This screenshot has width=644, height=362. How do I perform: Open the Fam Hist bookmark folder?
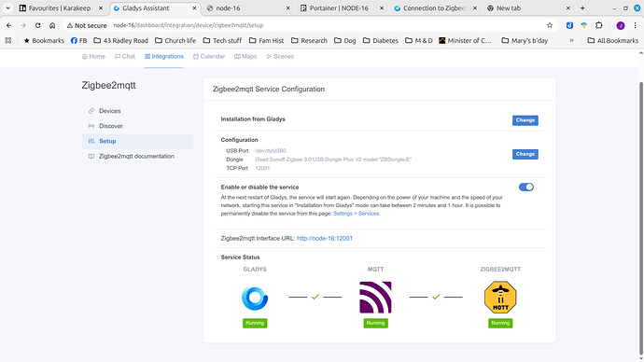click(266, 41)
